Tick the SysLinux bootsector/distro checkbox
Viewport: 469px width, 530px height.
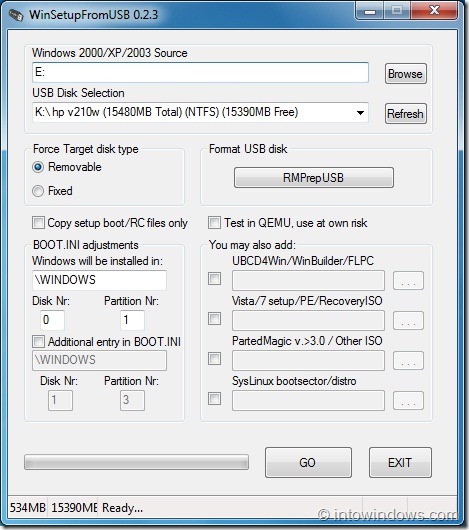[214, 399]
